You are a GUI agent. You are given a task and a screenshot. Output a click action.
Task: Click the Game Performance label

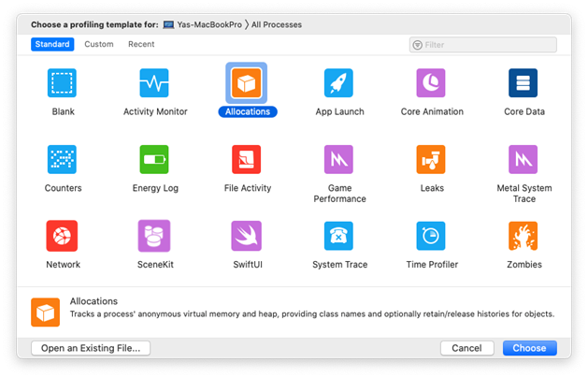click(x=339, y=194)
